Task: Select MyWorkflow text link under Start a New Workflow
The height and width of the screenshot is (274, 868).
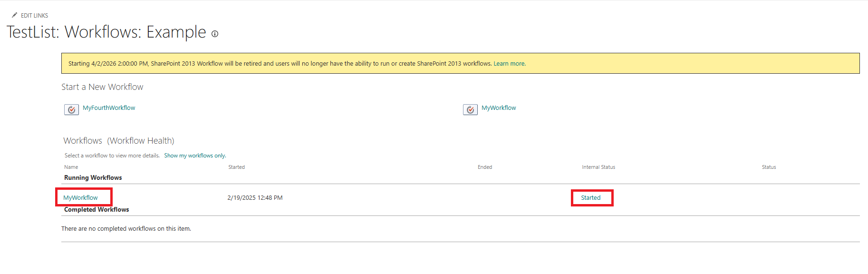Action: (499, 108)
